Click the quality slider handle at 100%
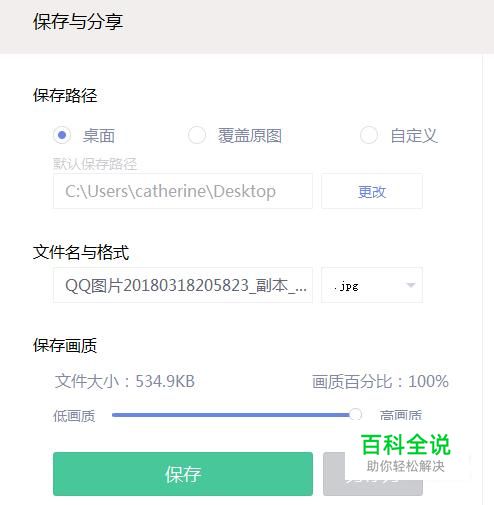 [355, 415]
